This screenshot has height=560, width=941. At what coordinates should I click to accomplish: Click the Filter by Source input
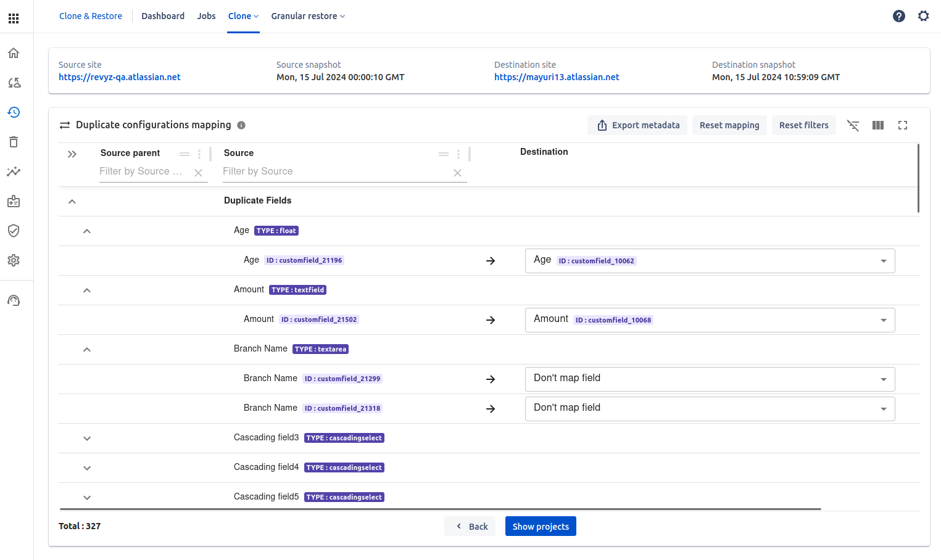(336, 171)
